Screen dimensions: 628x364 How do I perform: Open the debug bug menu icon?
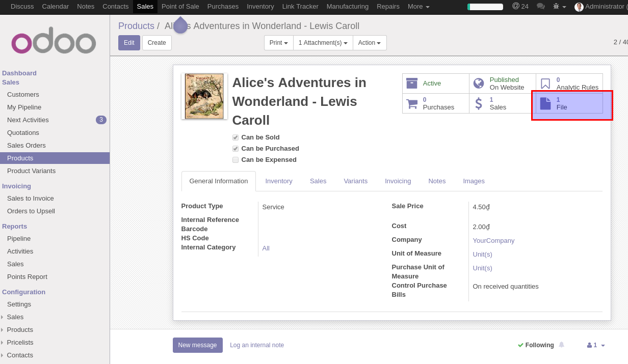559,7
